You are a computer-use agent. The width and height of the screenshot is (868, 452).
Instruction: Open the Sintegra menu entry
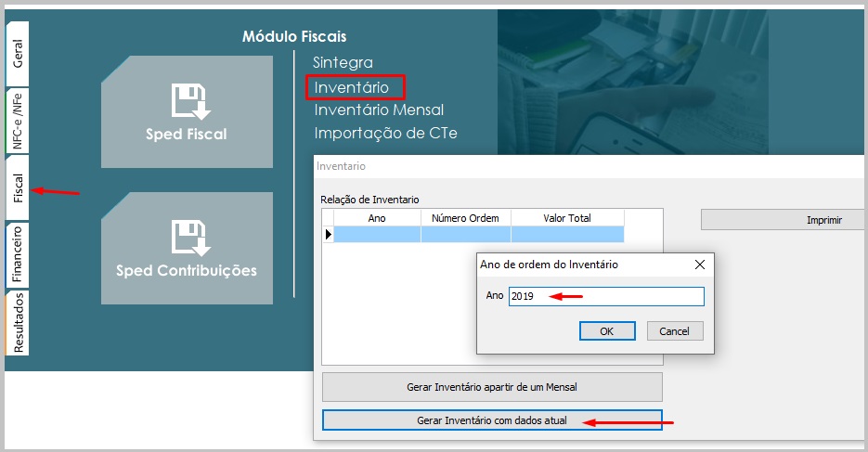(x=343, y=62)
